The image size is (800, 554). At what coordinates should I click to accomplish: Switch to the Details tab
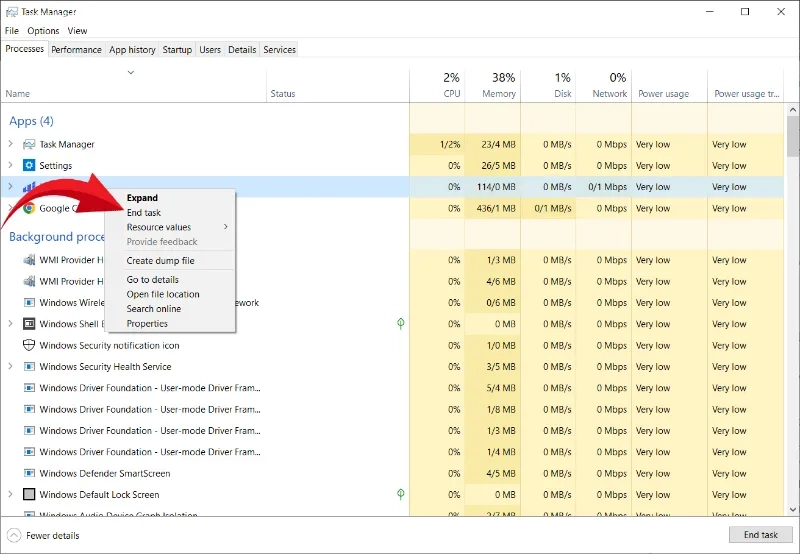tap(242, 49)
